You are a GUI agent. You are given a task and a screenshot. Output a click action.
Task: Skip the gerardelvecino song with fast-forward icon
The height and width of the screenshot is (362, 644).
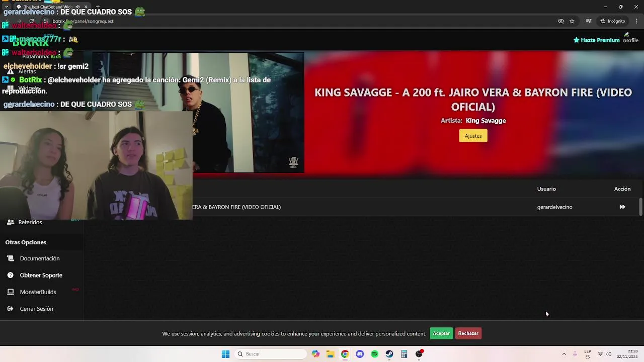click(x=622, y=207)
